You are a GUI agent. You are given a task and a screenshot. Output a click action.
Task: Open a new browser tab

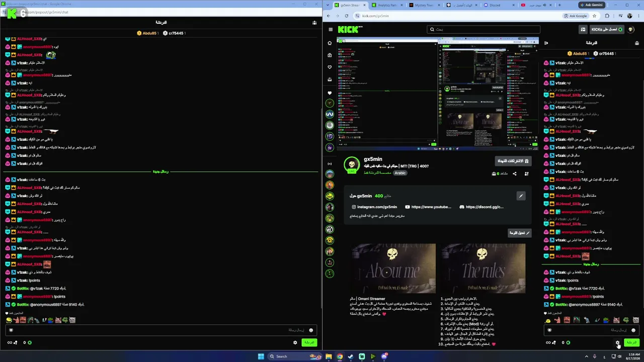pyautogui.click(x=559, y=5)
